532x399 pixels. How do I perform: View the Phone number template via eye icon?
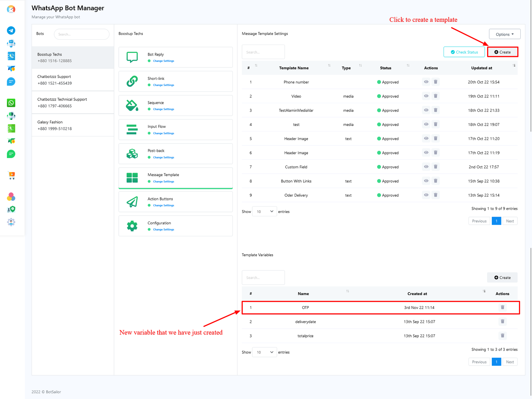(426, 82)
